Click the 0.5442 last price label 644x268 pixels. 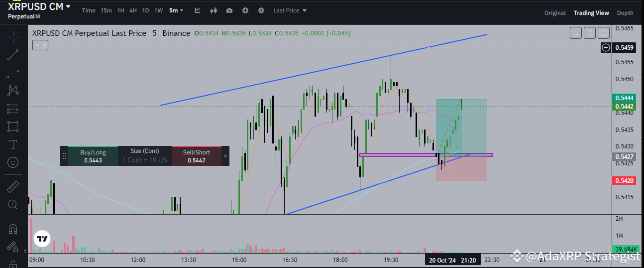[x=624, y=107]
